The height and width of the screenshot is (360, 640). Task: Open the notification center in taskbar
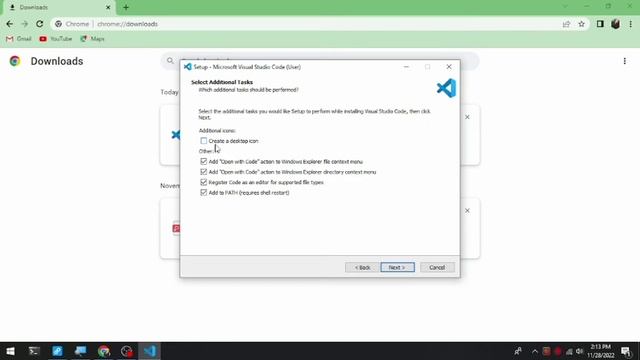pos(626,351)
